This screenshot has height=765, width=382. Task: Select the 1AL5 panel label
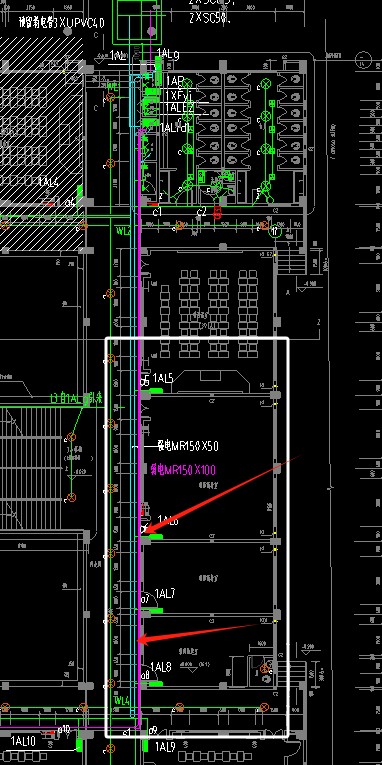coord(163,378)
